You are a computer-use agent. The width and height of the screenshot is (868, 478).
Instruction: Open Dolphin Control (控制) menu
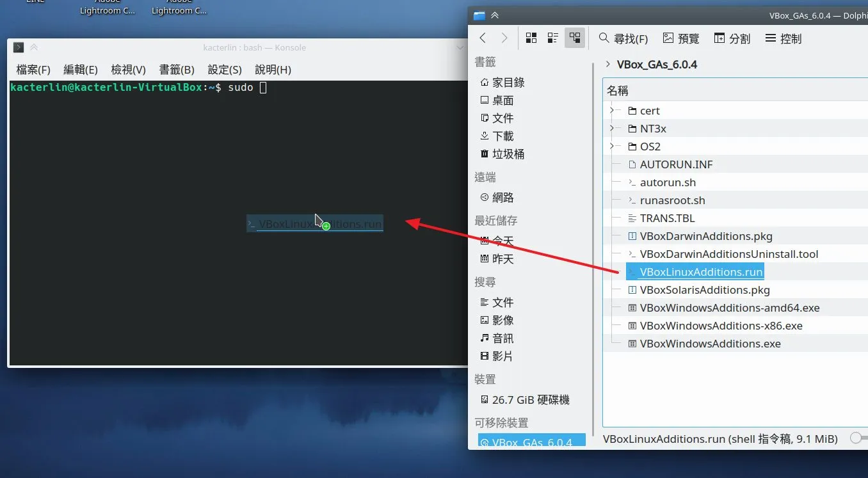(784, 38)
